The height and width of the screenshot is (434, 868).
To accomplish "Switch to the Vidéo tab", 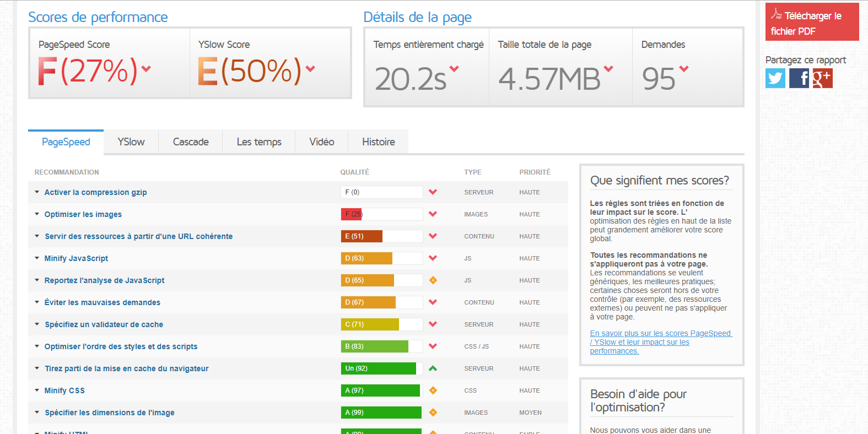I will pos(322,142).
